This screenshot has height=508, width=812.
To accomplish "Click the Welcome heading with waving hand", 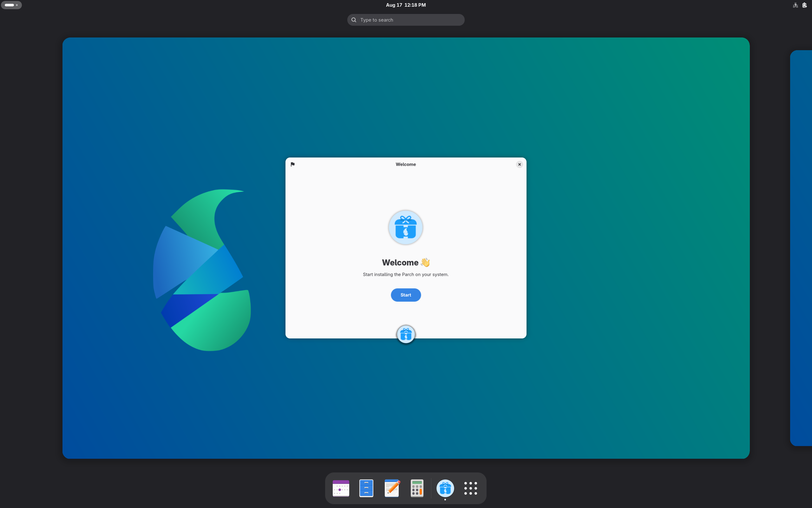I will [x=406, y=262].
